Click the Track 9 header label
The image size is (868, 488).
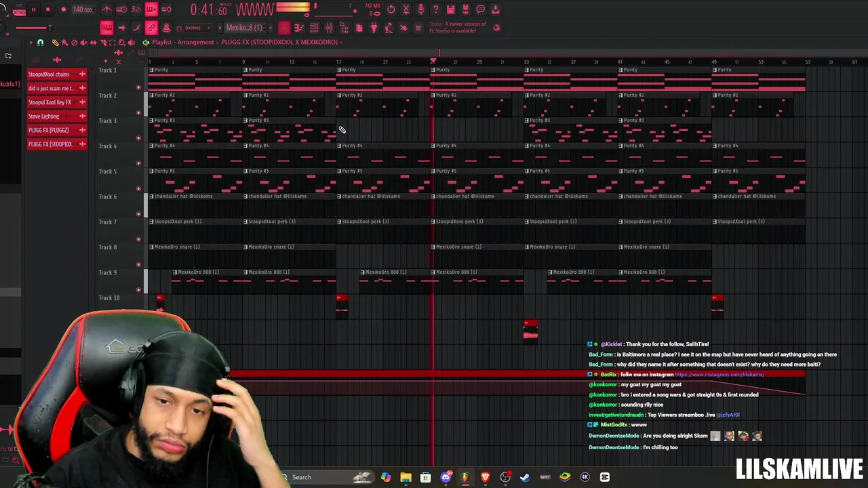108,272
